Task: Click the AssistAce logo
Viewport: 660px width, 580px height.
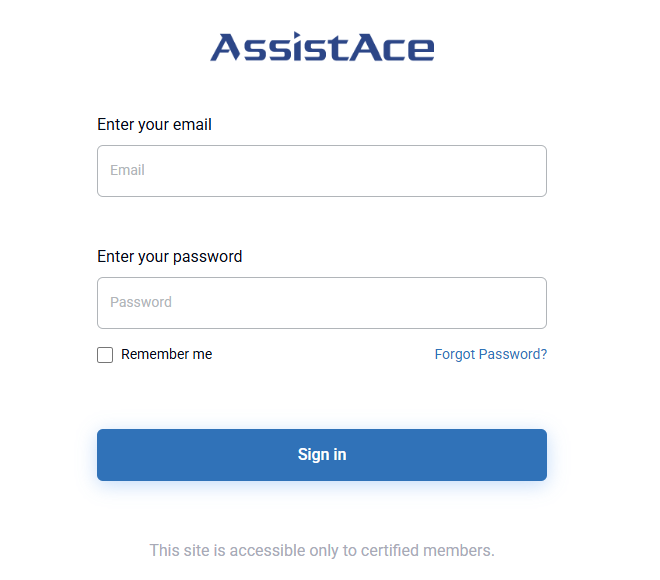Action: click(322, 47)
